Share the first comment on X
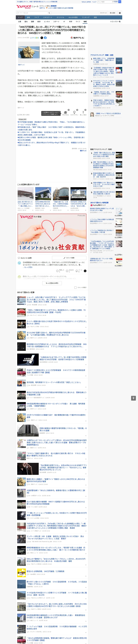This screenshot has width=138, height=644. coord(85,271)
